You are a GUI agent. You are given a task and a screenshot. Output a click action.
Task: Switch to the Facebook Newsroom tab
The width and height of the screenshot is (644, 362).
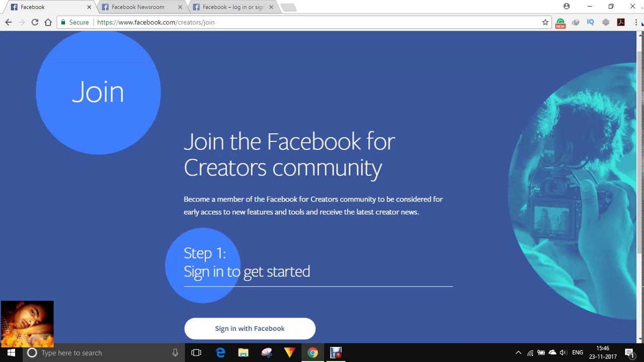[143, 7]
